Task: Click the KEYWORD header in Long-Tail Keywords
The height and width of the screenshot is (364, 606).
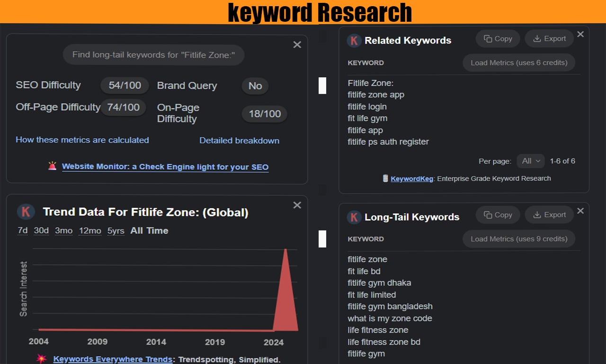Action: 366,239
